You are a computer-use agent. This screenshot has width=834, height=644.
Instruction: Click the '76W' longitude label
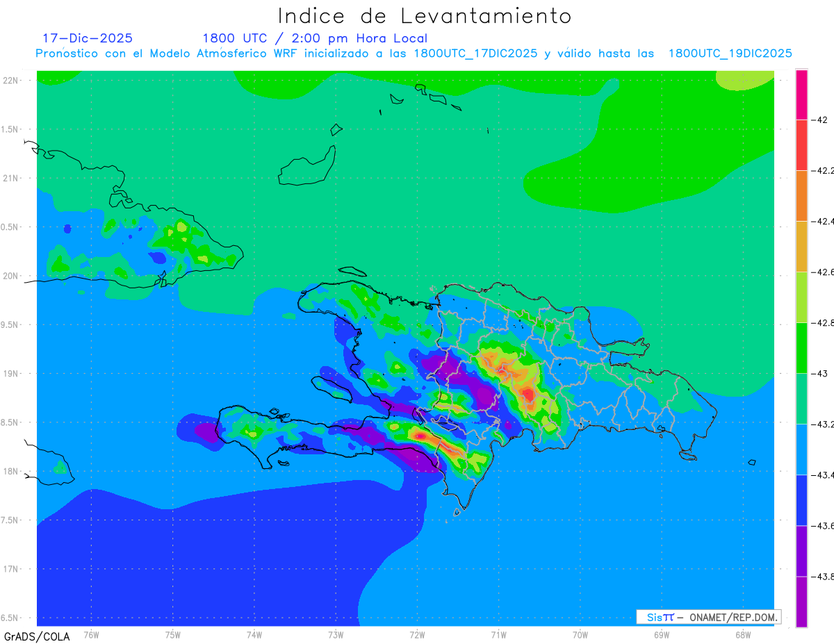tap(91, 634)
